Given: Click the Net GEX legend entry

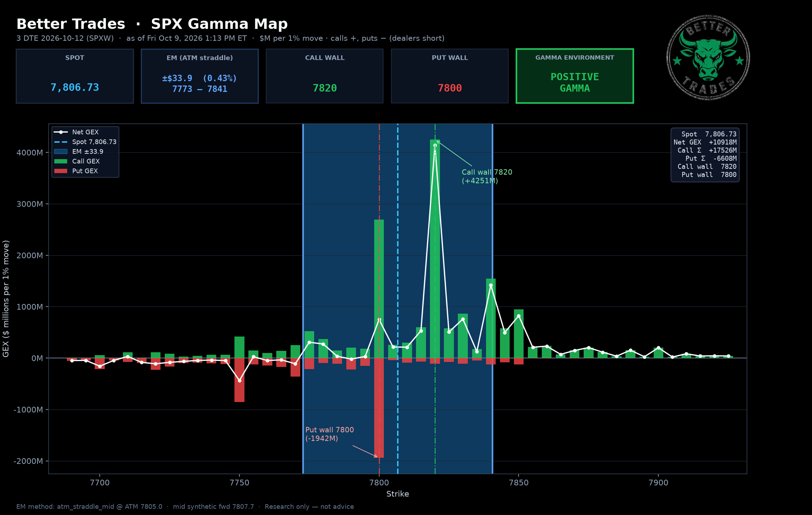Looking at the screenshot, I should click(76, 132).
